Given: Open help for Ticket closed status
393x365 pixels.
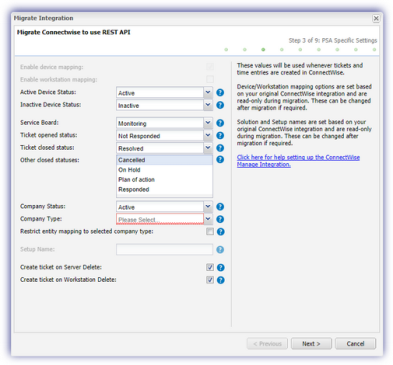Looking at the screenshot, I should click(x=220, y=148).
